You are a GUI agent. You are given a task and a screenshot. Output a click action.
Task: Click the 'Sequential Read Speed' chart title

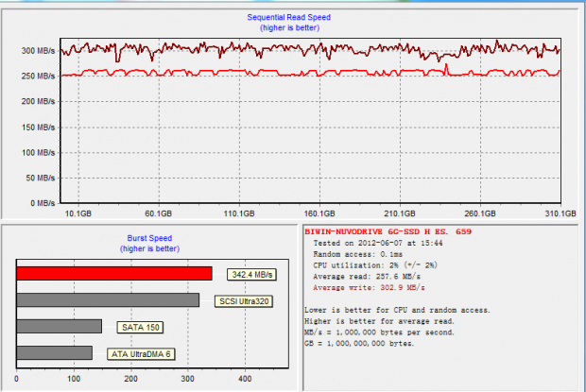click(288, 17)
